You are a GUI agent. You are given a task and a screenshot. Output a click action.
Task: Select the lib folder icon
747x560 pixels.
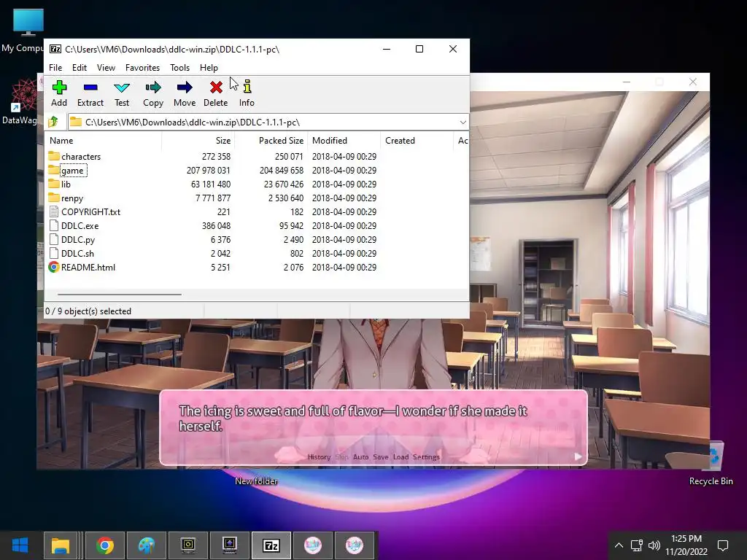54,184
